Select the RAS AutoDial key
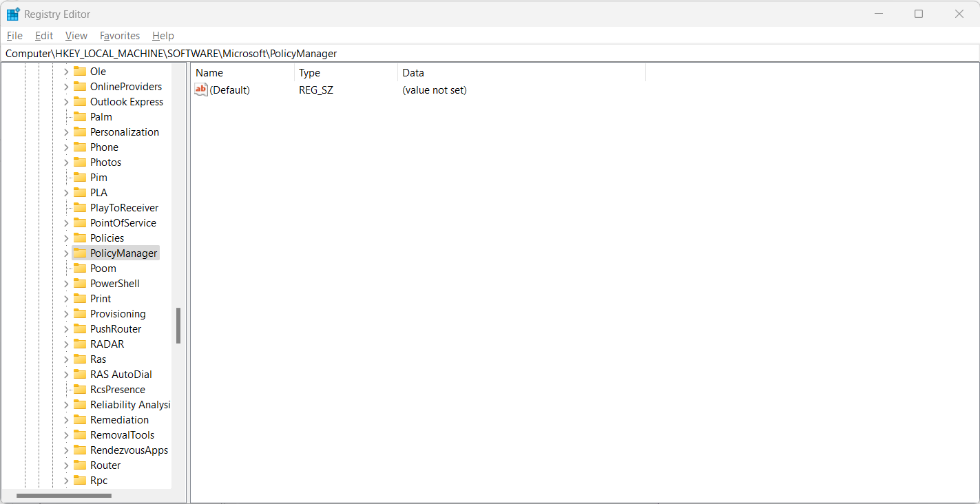980x504 pixels. [121, 375]
